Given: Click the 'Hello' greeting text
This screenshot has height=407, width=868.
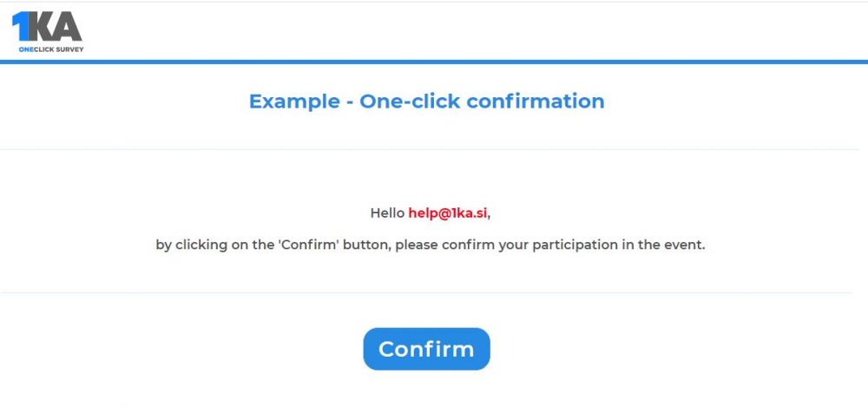Looking at the screenshot, I should tap(387, 213).
